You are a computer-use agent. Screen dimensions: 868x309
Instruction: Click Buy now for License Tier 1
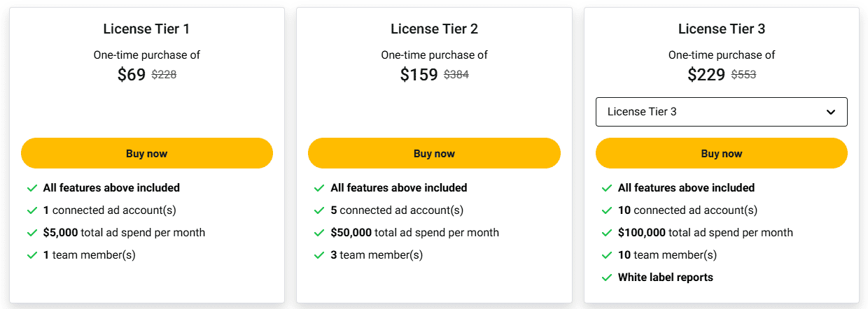(x=146, y=154)
